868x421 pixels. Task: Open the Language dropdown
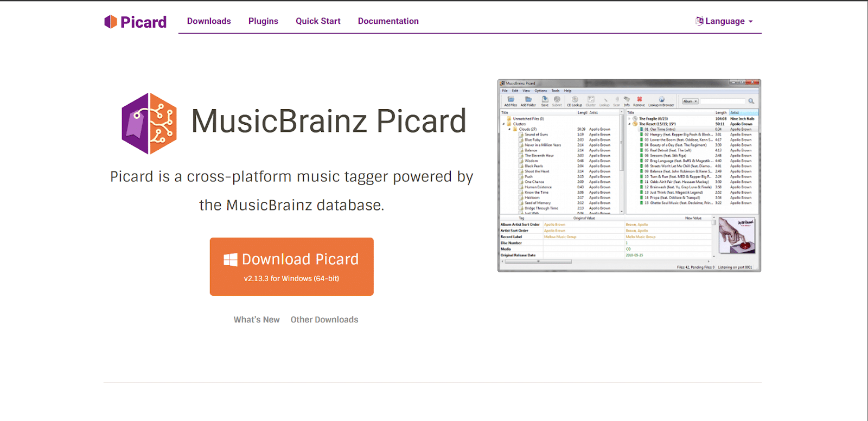[x=724, y=21]
